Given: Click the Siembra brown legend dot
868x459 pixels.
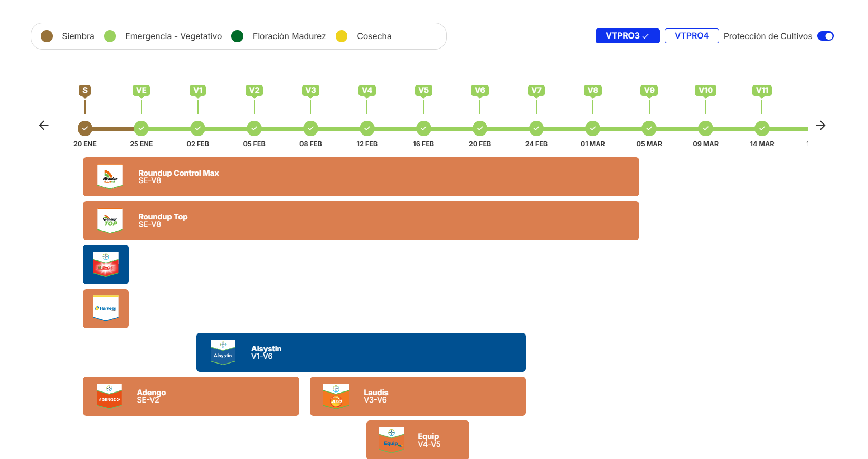Looking at the screenshot, I should point(46,36).
